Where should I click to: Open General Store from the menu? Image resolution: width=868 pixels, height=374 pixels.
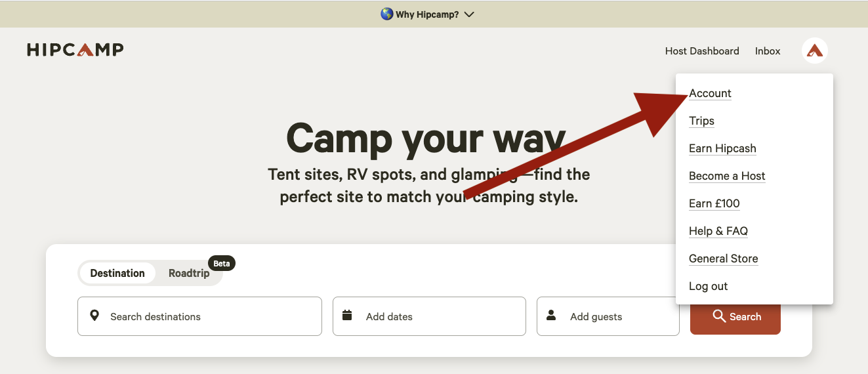(723, 259)
